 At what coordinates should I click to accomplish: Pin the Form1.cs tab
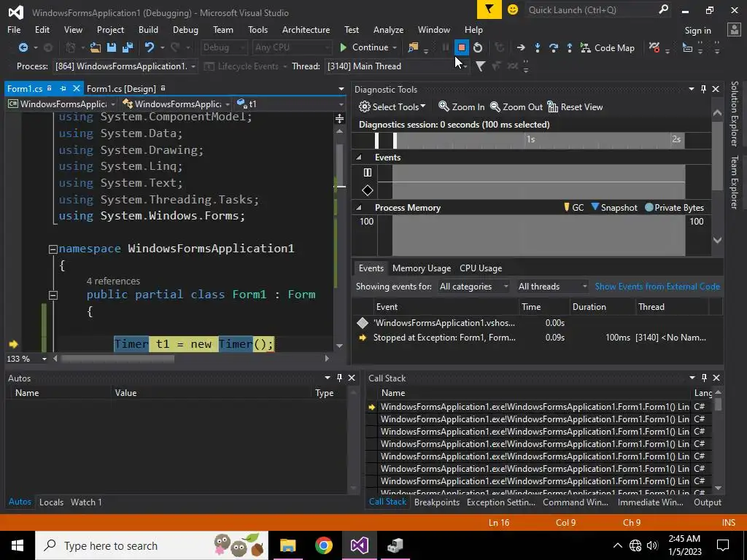coord(63,88)
